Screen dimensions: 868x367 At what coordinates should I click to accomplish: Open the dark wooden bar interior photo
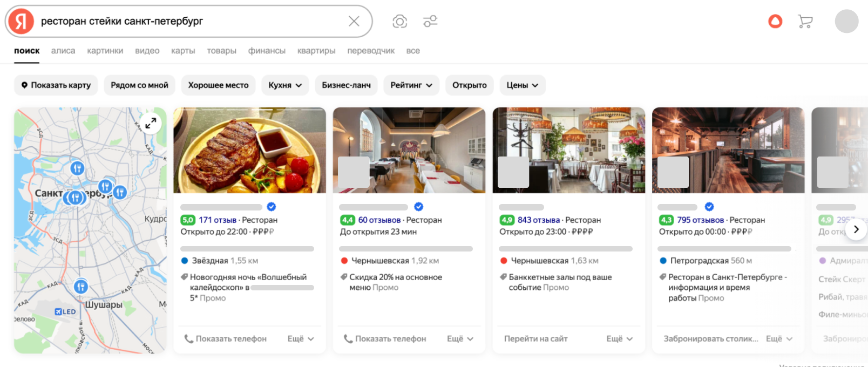click(728, 150)
